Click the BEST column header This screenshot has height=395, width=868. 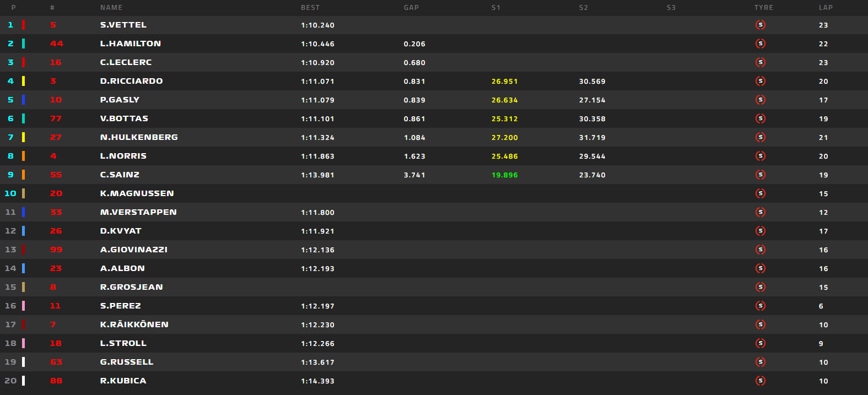click(x=310, y=8)
